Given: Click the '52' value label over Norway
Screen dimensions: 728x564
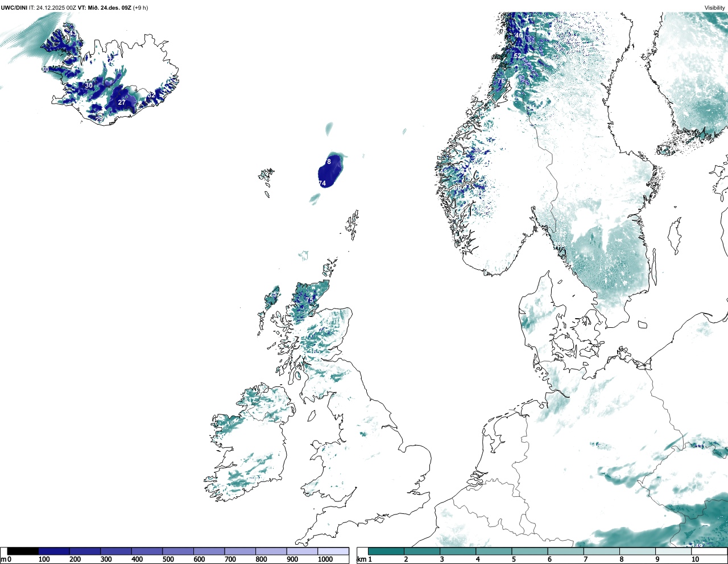Looking at the screenshot, I should coord(518,57).
